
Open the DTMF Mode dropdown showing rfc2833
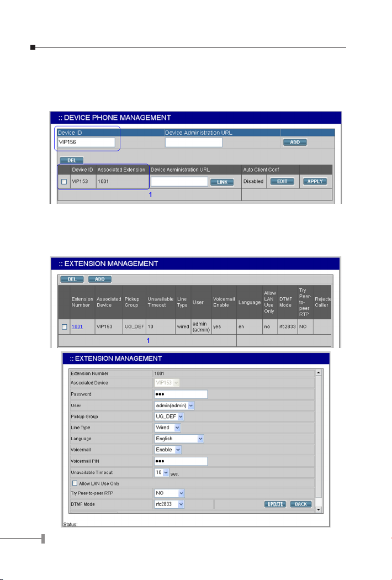click(169, 504)
